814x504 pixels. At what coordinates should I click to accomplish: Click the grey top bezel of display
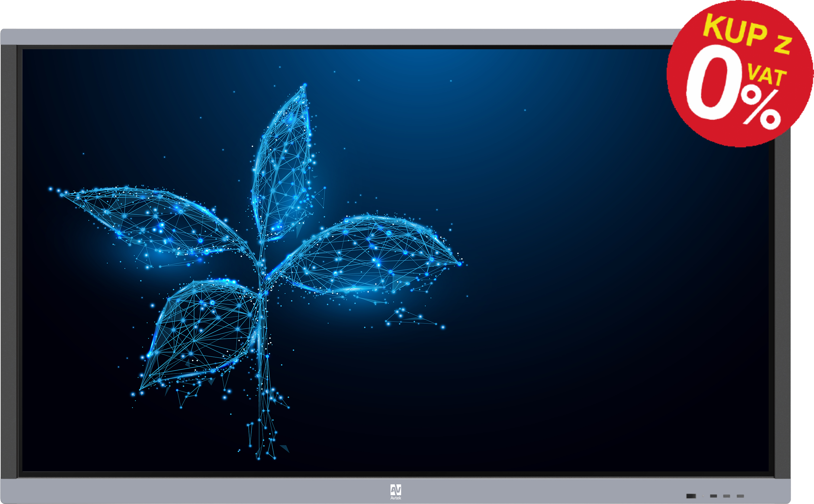(x=333, y=37)
